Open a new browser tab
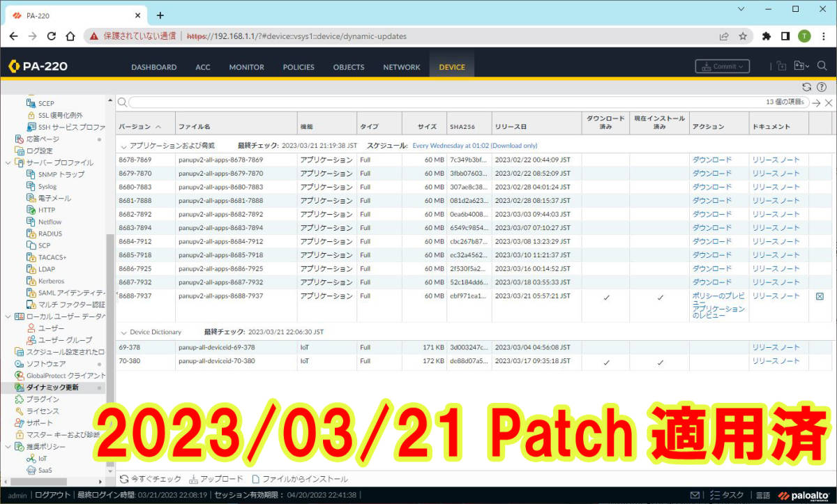This screenshot has height=504, width=837. point(160,15)
